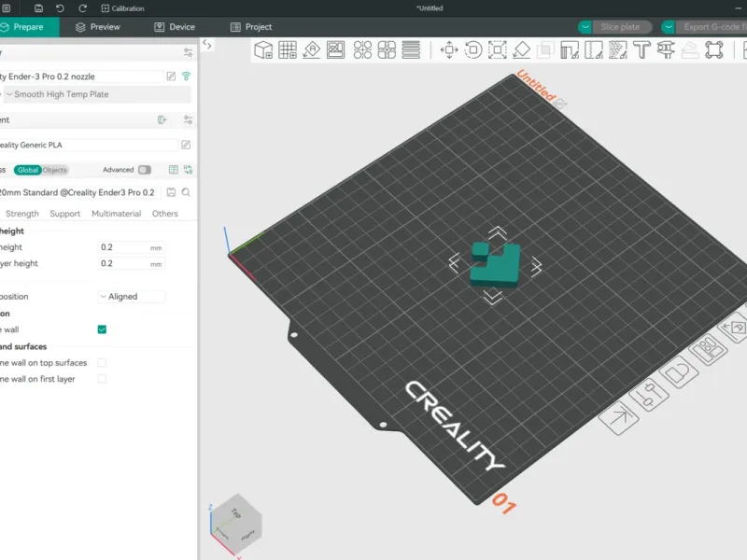Undo the last action
The height and width of the screenshot is (560, 747).
(x=60, y=8)
